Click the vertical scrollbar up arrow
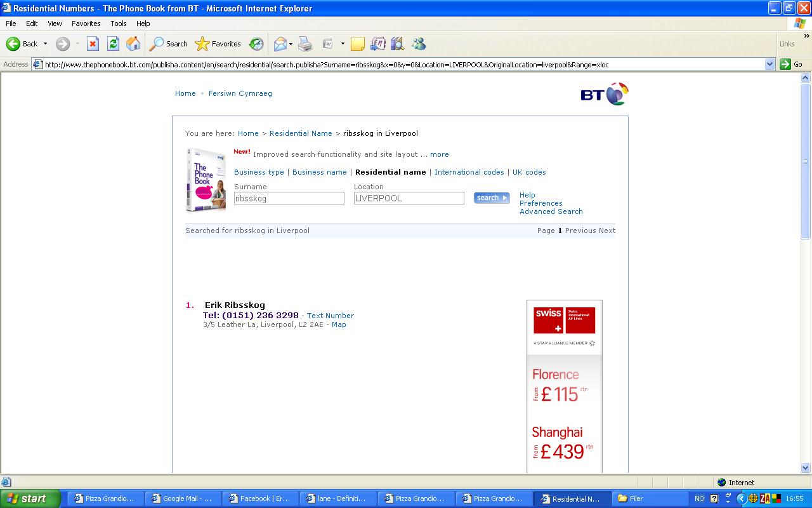The width and height of the screenshot is (812, 508). 806,78
